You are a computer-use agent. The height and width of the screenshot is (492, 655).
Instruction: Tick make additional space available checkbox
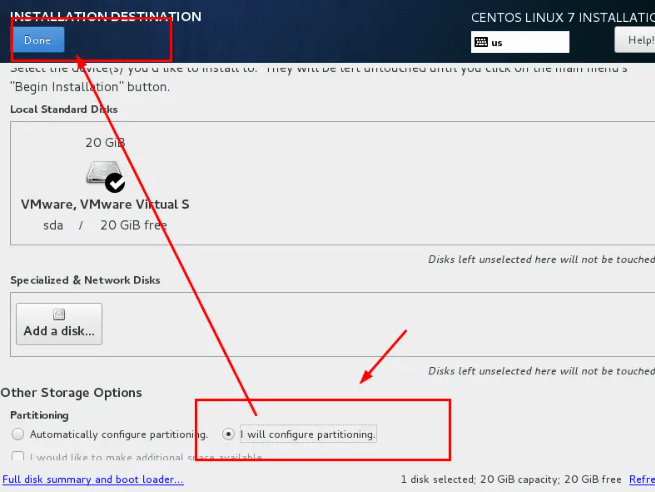18,456
